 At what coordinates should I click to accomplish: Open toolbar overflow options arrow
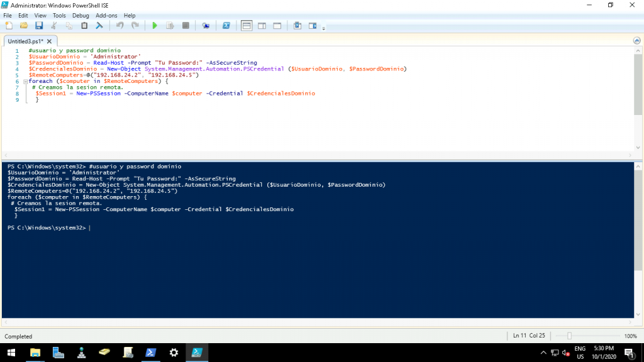pos(324,28)
